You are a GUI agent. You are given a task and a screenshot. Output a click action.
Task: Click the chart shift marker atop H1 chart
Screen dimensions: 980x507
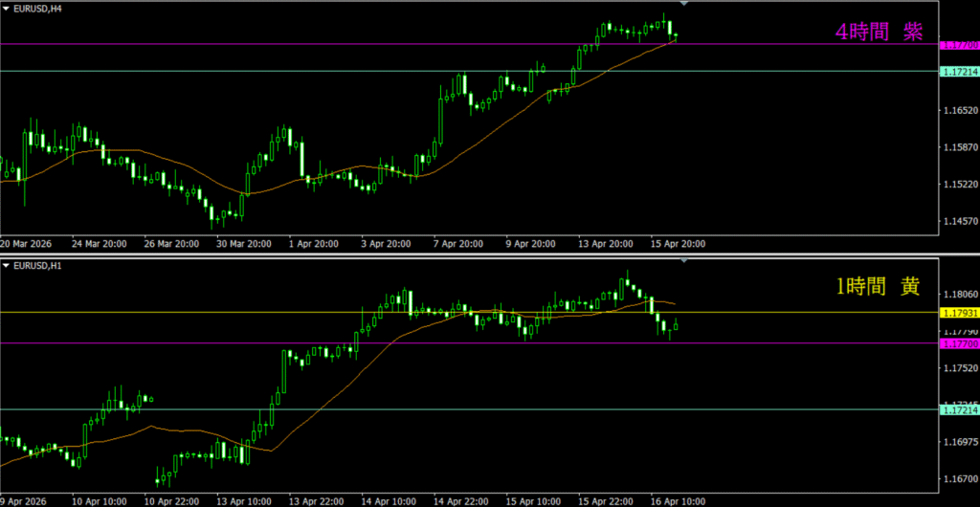click(x=682, y=259)
